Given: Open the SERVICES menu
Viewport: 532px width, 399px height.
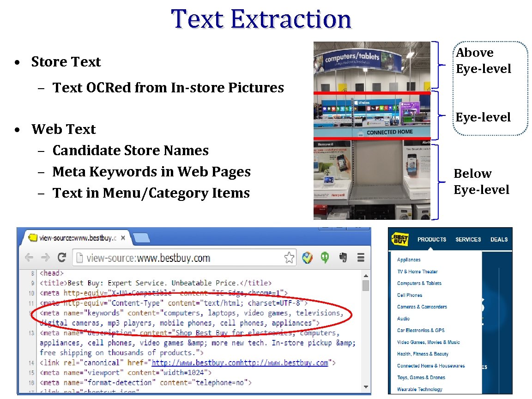Looking at the screenshot, I should click(468, 240).
